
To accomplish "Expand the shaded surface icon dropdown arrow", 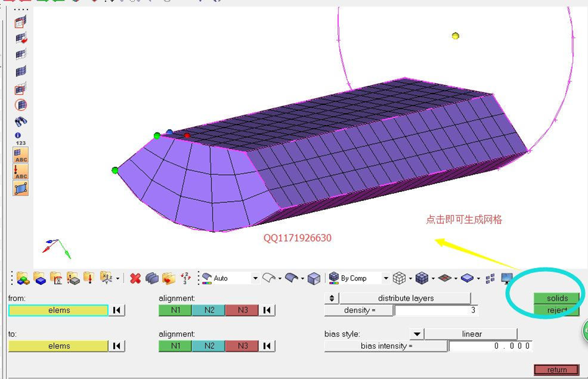I will click(302, 279).
